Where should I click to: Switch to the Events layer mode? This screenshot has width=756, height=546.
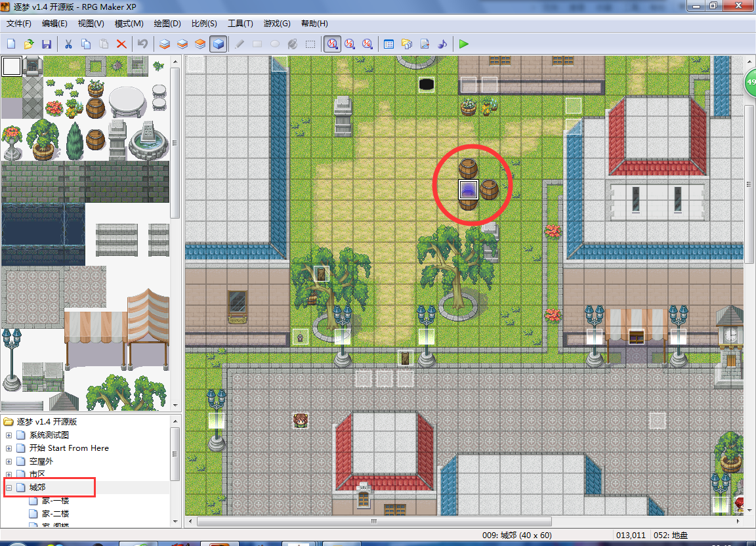pyautogui.click(x=218, y=45)
